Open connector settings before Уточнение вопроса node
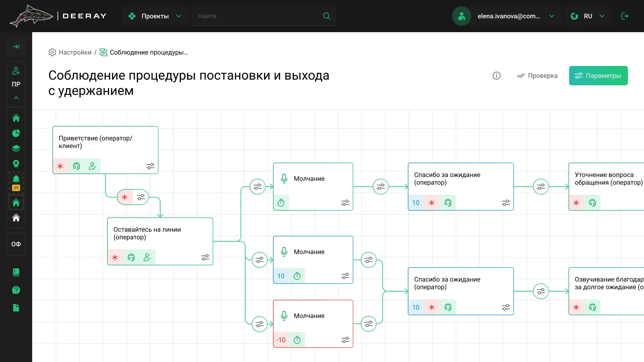 (541, 187)
